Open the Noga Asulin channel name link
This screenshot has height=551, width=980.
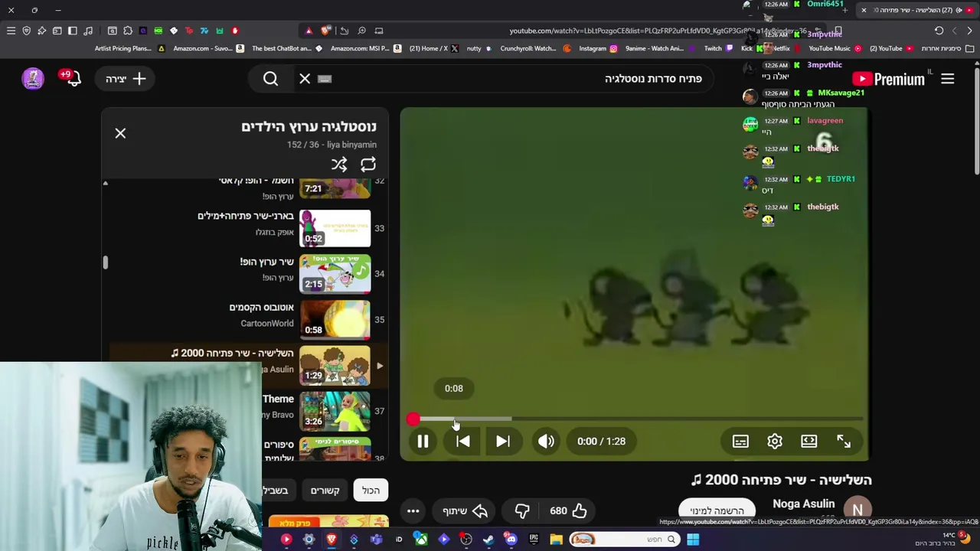tap(803, 504)
